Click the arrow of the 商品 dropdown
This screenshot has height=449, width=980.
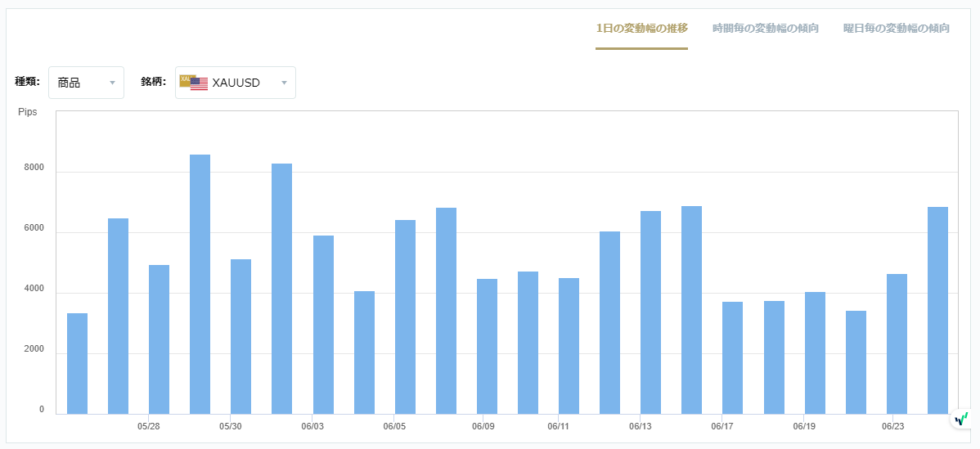(x=113, y=83)
